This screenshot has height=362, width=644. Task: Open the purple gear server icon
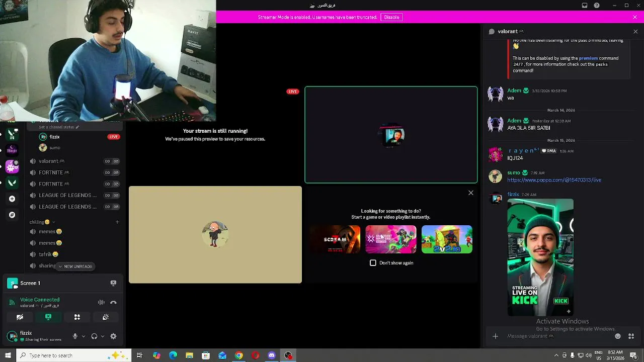click(x=12, y=166)
